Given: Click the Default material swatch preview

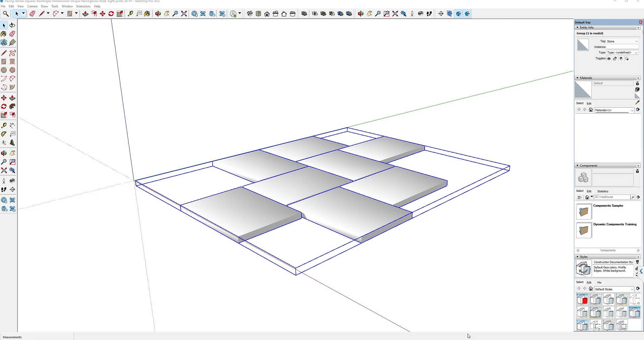Looking at the screenshot, I should click(583, 90).
